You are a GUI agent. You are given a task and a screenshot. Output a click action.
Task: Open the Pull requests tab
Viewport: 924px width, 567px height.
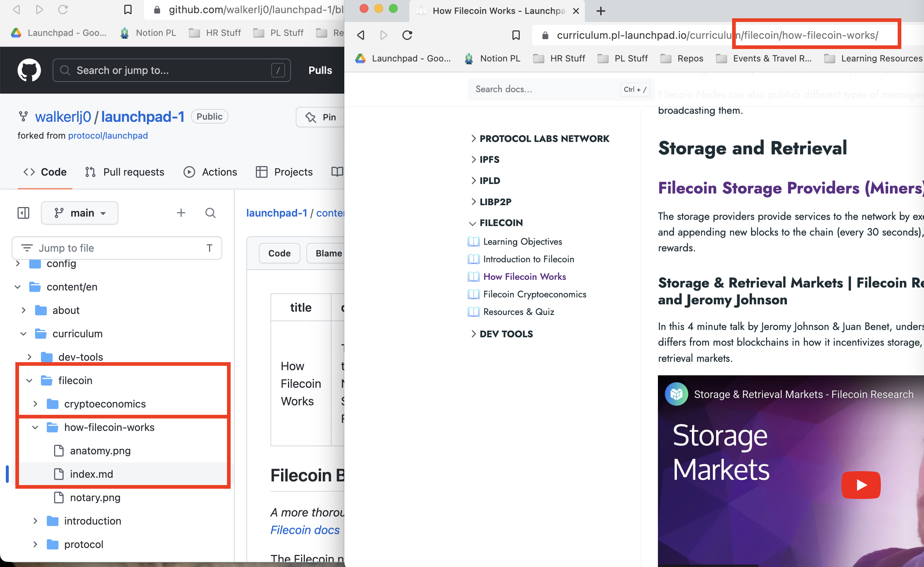click(125, 172)
